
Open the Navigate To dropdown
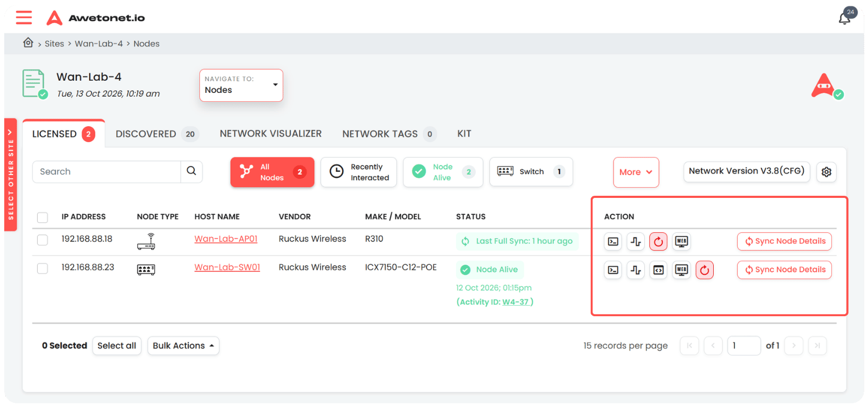point(241,85)
